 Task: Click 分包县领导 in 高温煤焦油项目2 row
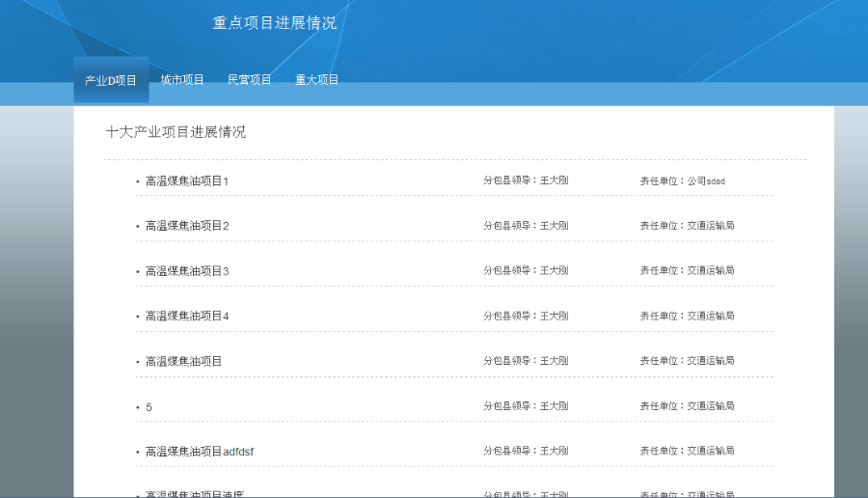tap(526, 226)
